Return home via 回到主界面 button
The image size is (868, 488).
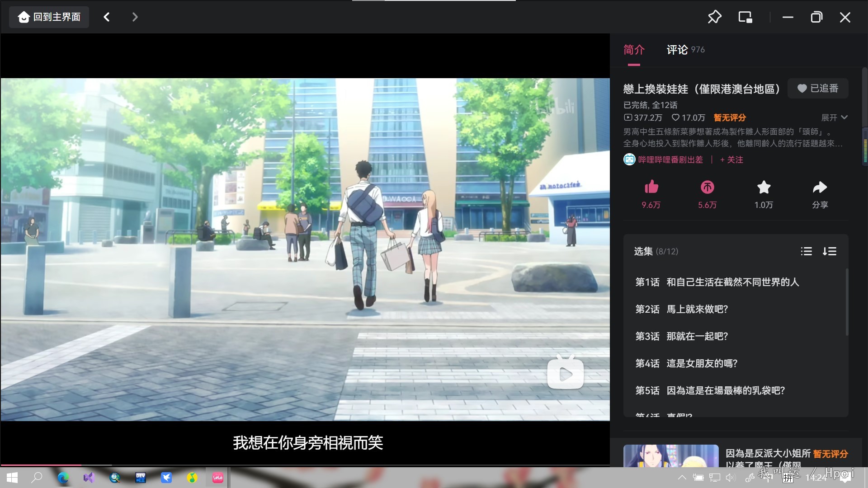point(49,17)
